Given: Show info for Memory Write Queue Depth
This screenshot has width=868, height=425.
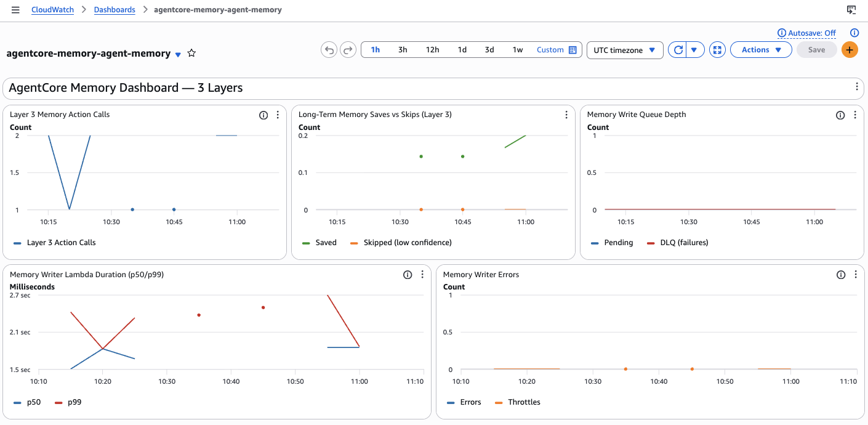Looking at the screenshot, I should click(x=840, y=115).
